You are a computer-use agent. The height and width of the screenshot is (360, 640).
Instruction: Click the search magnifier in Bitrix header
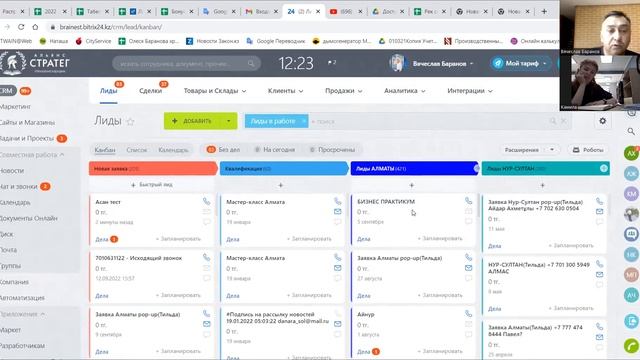pyautogui.click(x=251, y=63)
